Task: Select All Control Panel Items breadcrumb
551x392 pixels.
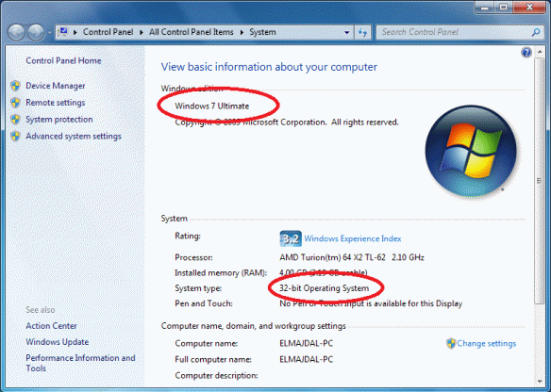Action: click(x=192, y=32)
